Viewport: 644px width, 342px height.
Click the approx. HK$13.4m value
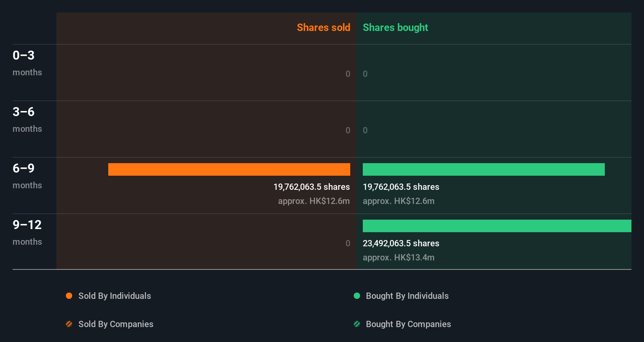[x=398, y=257]
